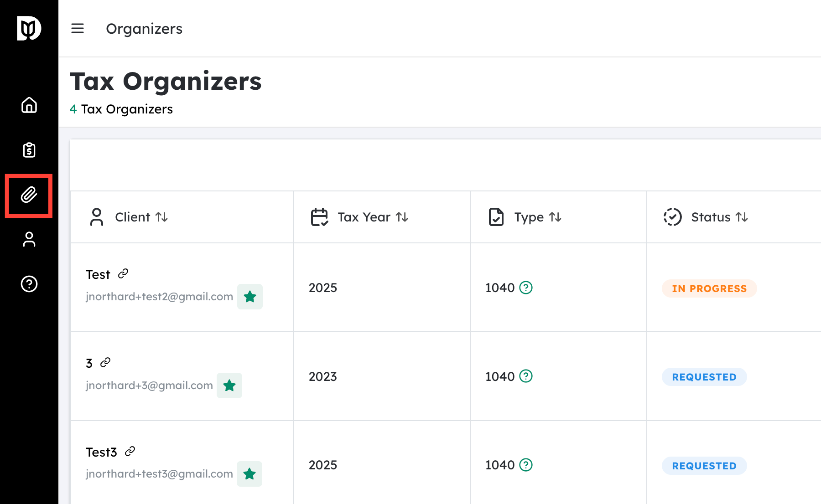Click link icon beside client 3
The height and width of the screenshot is (504, 821).
click(x=105, y=362)
